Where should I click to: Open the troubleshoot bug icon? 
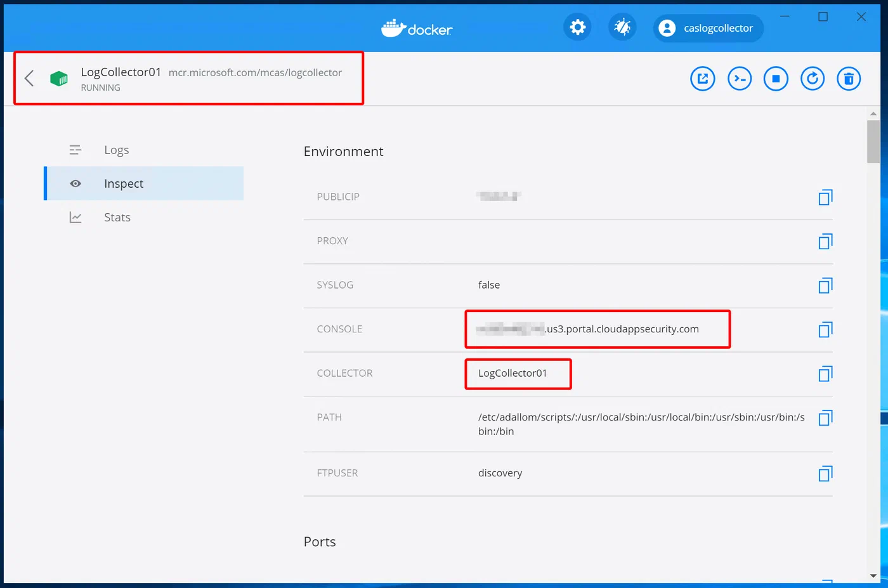(x=622, y=27)
